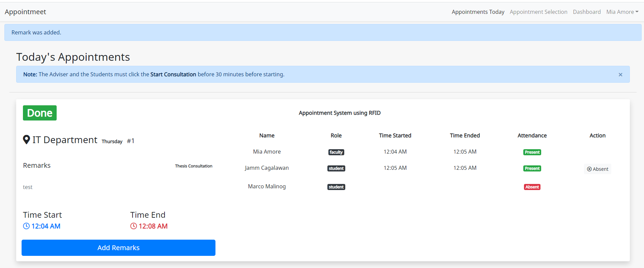The width and height of the screenshot is (644, 268).
Task: Click the Appointmeet brand link
Action: click(x=25, y=12)
